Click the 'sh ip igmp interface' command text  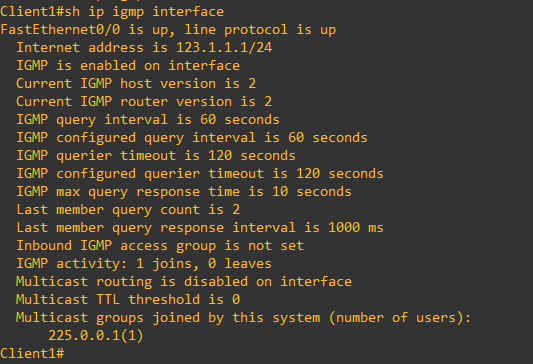pyautogui.click(x=144, y=12)
